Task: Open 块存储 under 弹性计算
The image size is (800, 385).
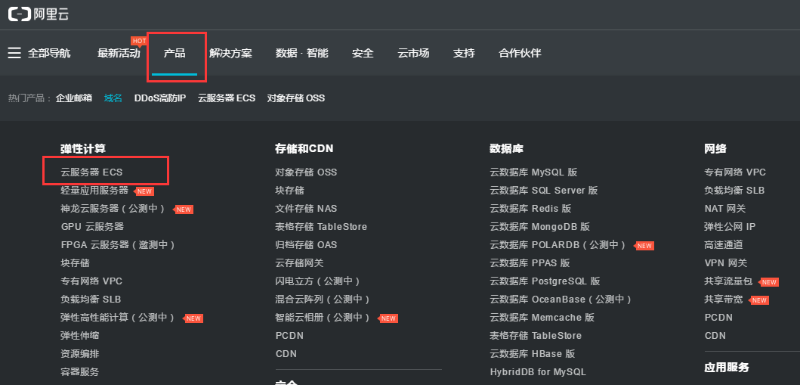Action: 75,263
